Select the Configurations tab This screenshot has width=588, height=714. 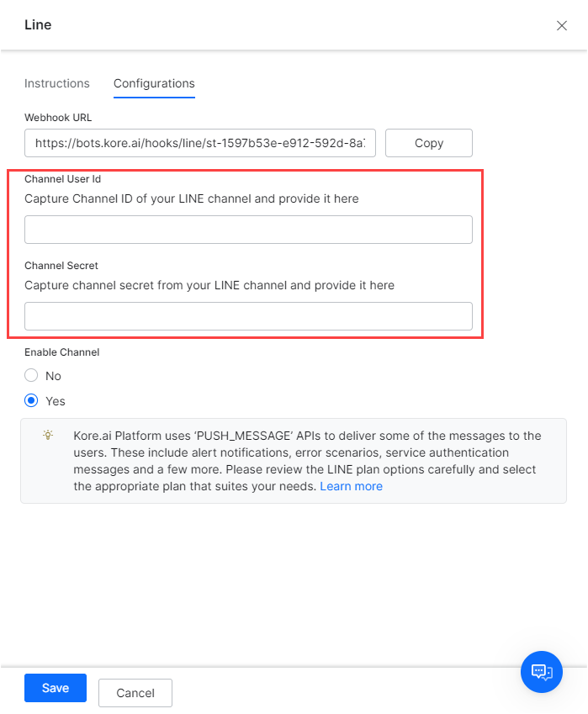[154, 83]
